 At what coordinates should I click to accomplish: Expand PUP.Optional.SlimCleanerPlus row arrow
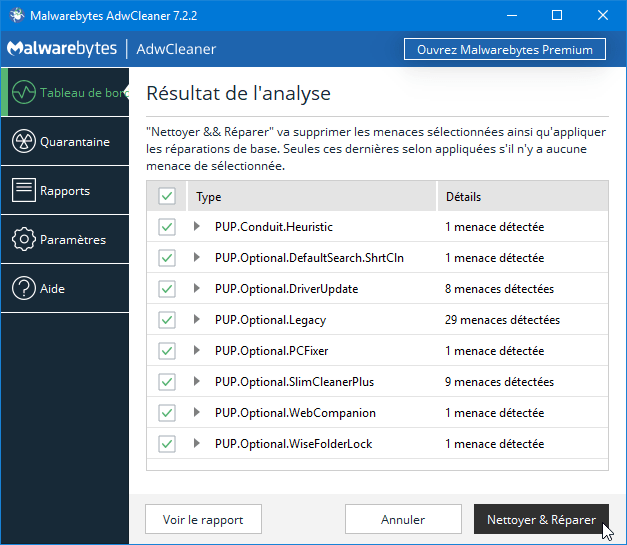coord(196,381)
